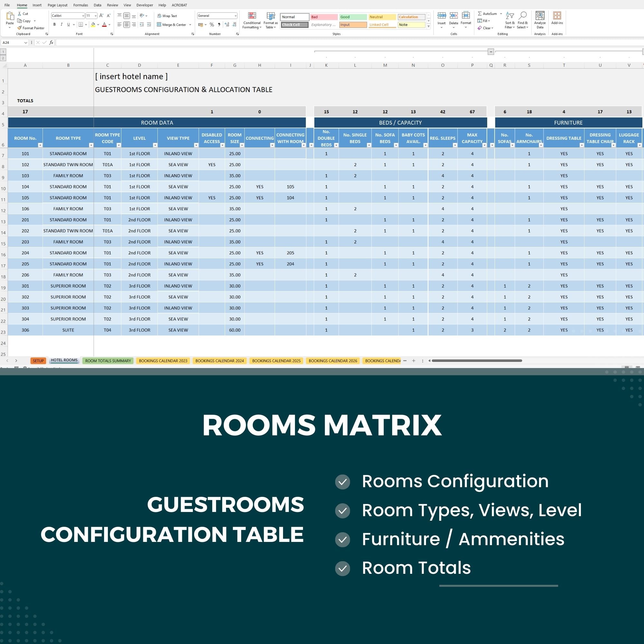Open the Number Format dropdown showing General
The width and height of the screenshot is (644, 644).
click(217, 15)
